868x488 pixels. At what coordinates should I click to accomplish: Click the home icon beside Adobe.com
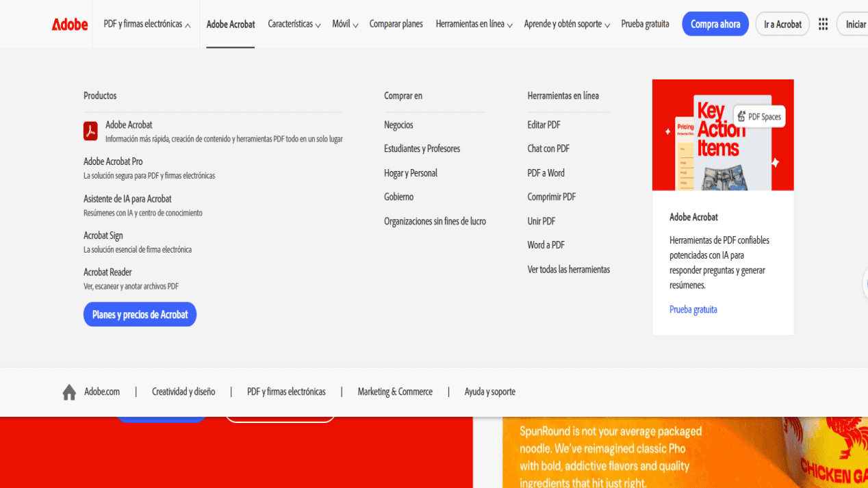pyautogui.click(x=69, y=392)
